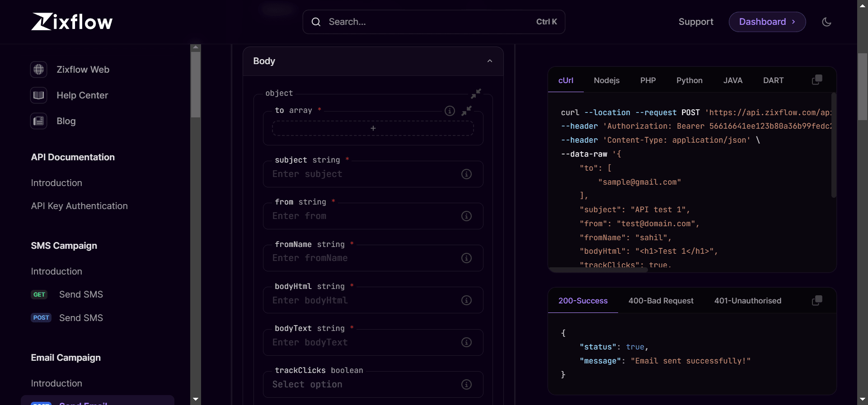The height and width of the screenshot is (405, 868).
Task: Collapse the object schema block
Action: (x=476, y=93)
